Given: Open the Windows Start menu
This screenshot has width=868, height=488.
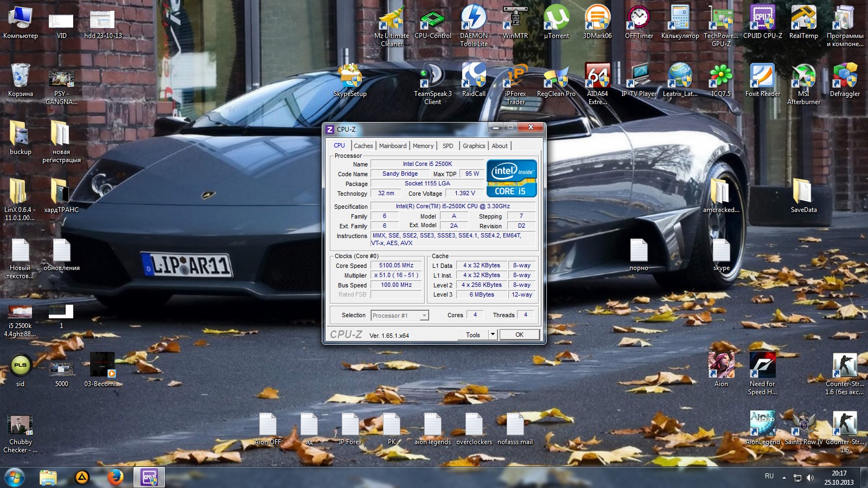Looking at the screenshot, I should [x=15, y=477].
